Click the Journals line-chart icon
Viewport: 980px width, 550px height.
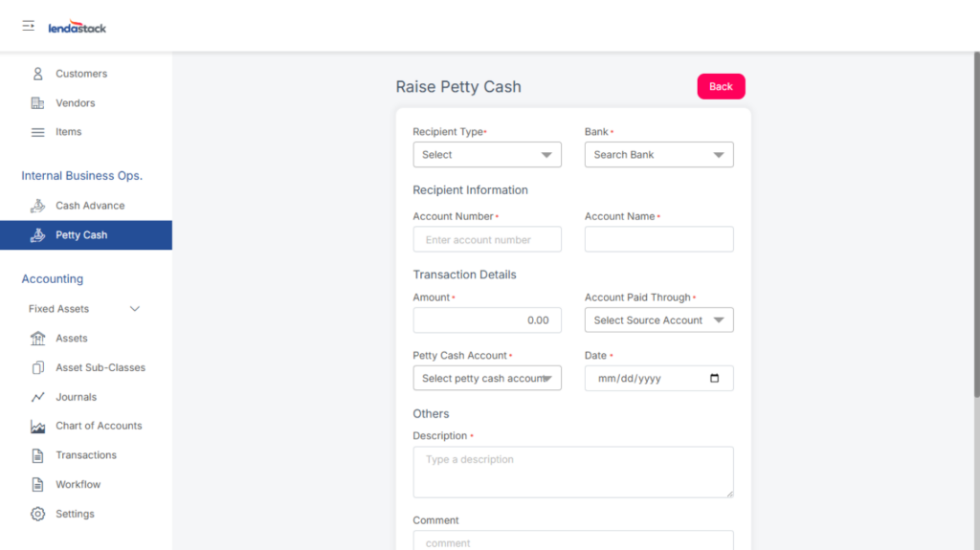pos(38,397)
